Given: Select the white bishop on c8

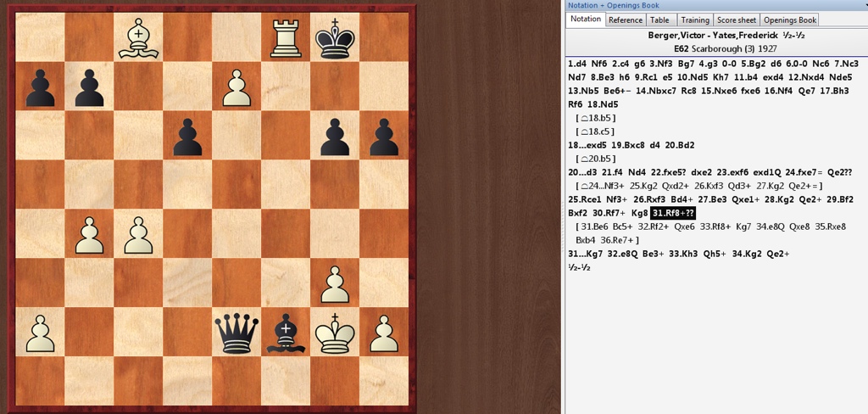Looking at the screenshot, I should point(138,36).
